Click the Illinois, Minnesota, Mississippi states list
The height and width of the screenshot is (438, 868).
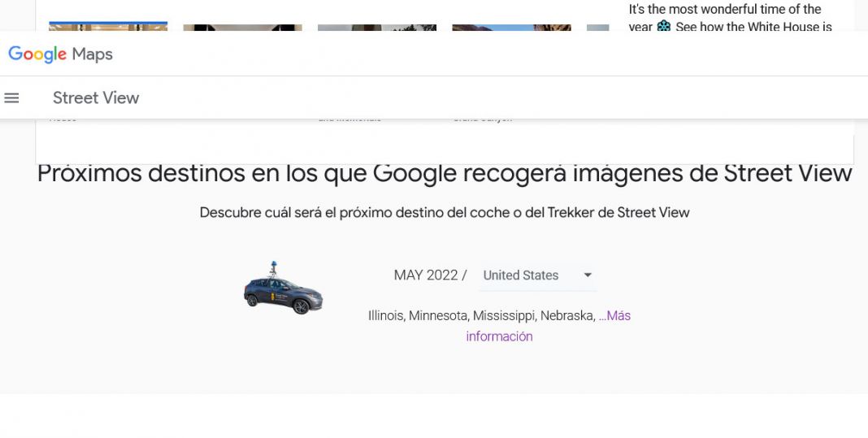pyautogui.click(x=480, y=316)
